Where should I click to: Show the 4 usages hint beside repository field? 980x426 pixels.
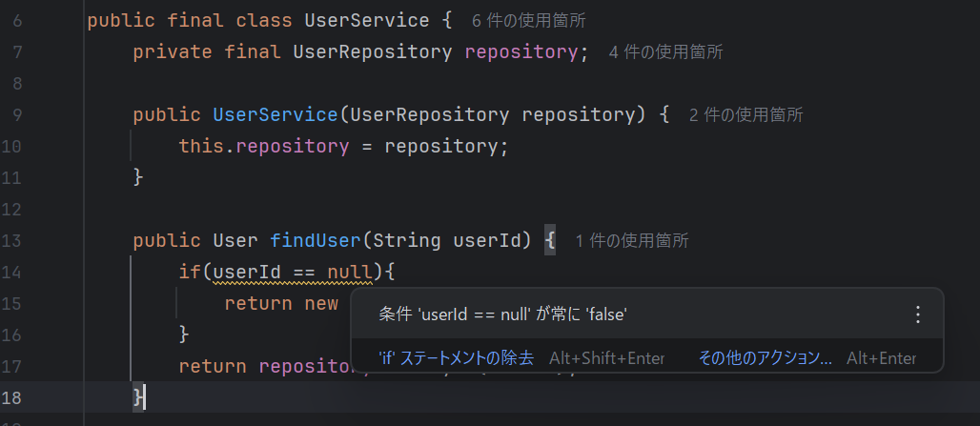[x=665, y=52]
